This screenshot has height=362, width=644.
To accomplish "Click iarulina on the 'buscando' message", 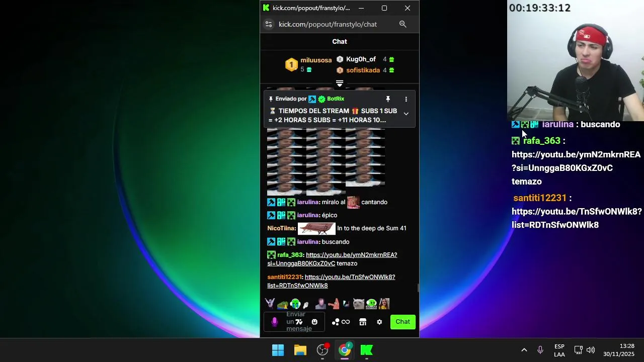I will pyautogui.click(x=308, y=242).
